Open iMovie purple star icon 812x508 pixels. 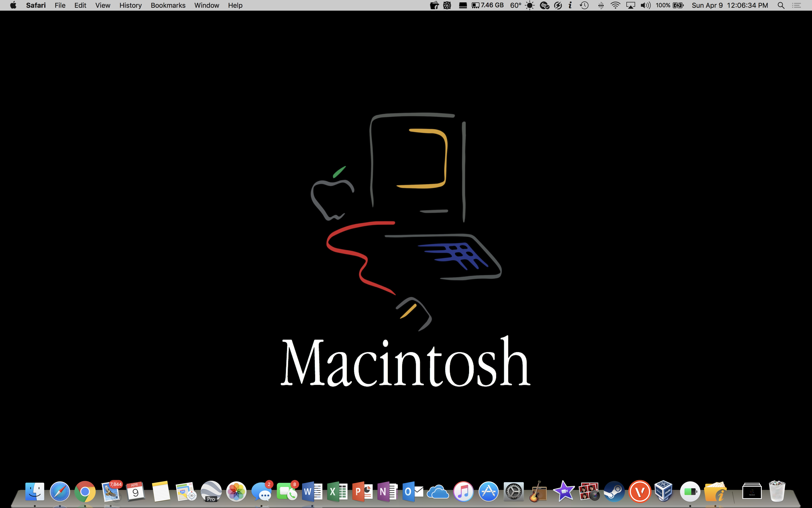click(564, 492)
